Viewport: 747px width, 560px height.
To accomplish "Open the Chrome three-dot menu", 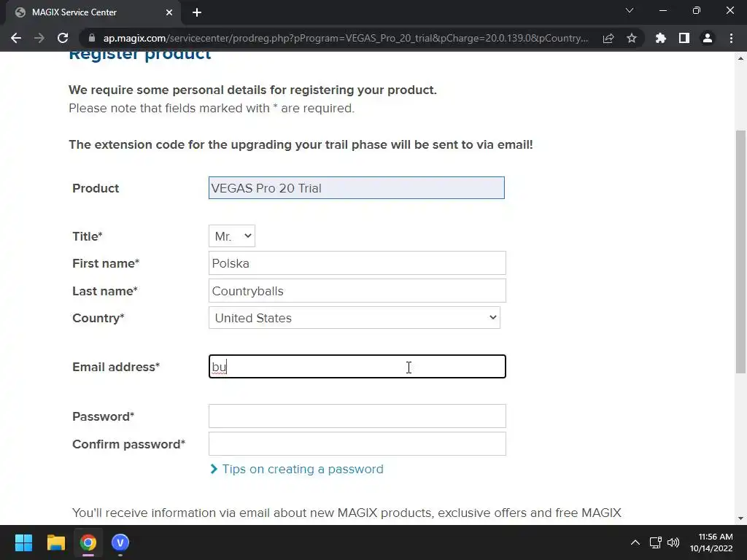I will [x=731, y=38].
